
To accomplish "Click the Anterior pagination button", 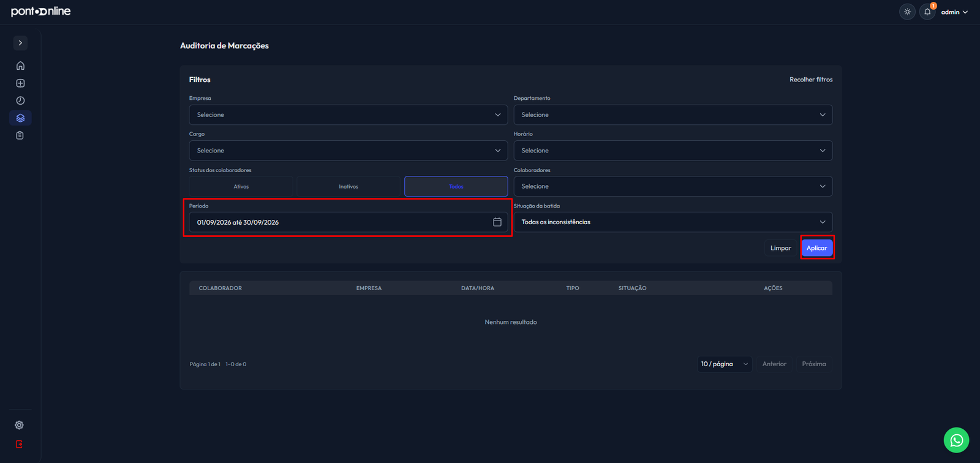I will (x=774, y=364).
